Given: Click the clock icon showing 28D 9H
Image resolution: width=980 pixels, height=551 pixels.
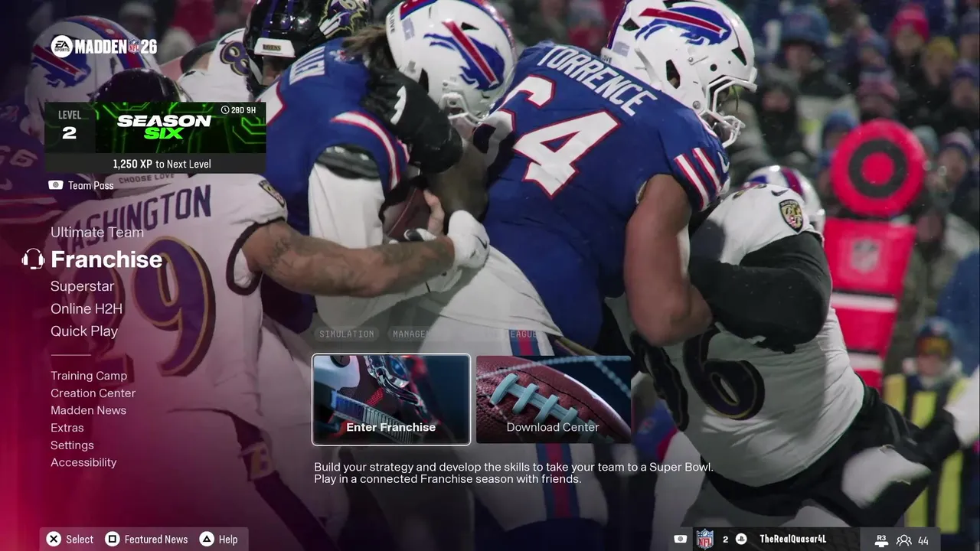Looking at the screenshot, I should pyautogui.click(x=225, y=110).
